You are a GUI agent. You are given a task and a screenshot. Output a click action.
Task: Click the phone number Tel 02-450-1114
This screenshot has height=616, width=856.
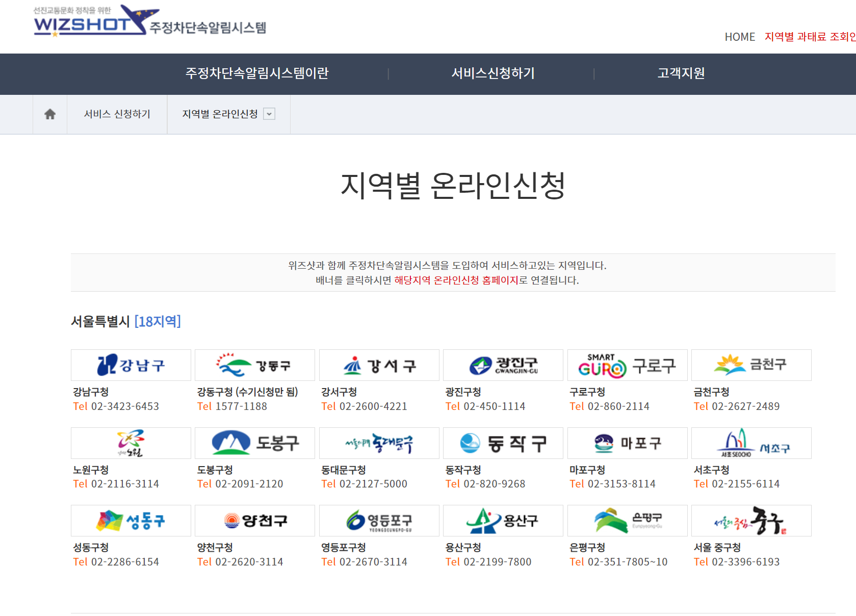(x=485, y=406)
